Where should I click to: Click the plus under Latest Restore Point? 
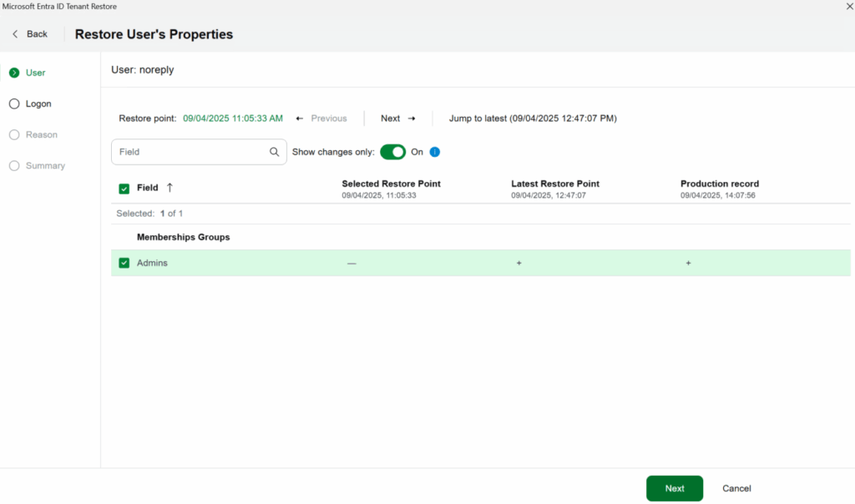pyautogui.click(x=519, y=263)
